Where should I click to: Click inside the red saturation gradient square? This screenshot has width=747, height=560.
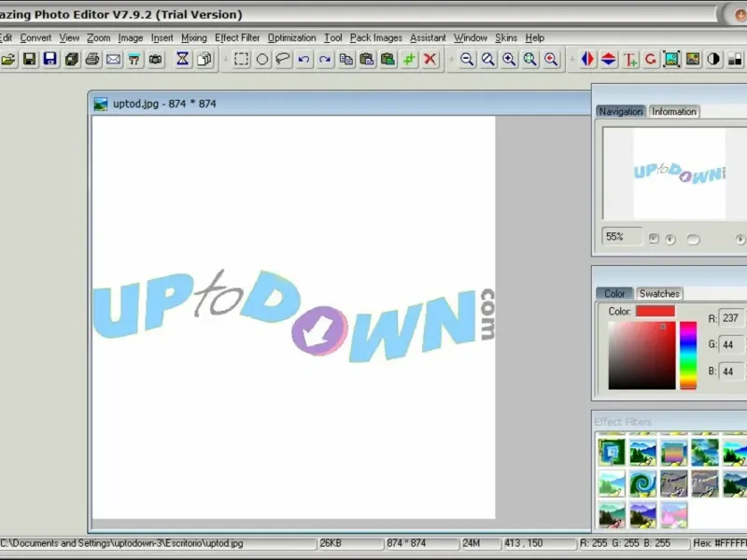(641, 356)
